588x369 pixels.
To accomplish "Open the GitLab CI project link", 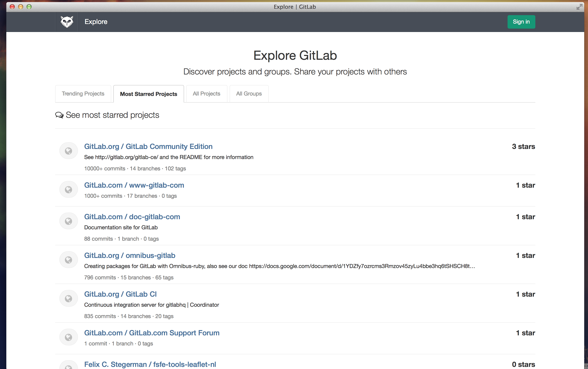I will (x=120, y=294).
